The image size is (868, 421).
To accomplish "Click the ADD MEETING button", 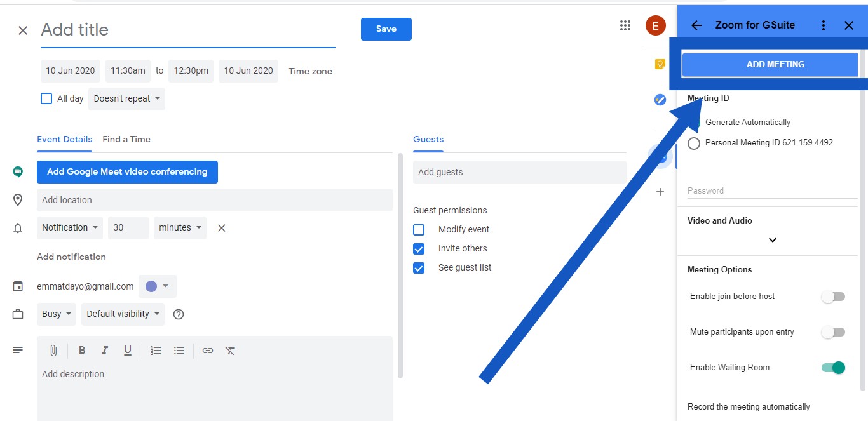I will tap(770, 65).
